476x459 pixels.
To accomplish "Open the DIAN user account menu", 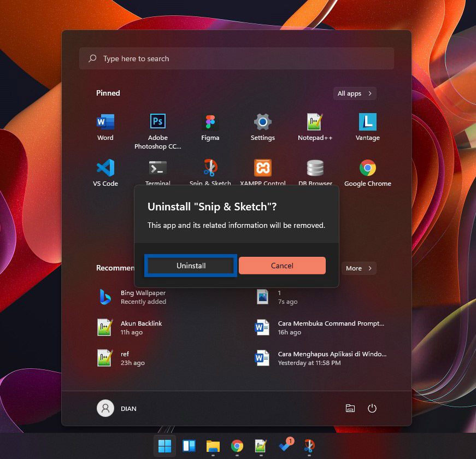I will (x=117, y=408).
